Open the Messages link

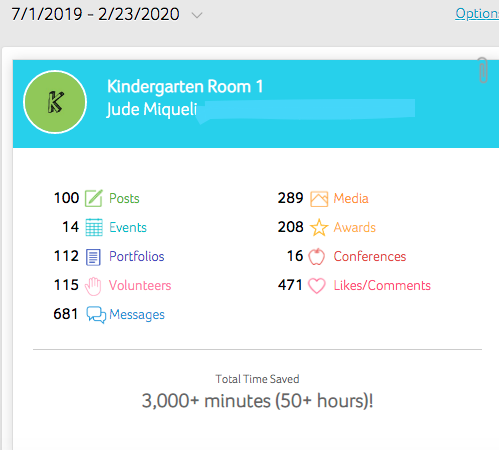click(137, 315)
